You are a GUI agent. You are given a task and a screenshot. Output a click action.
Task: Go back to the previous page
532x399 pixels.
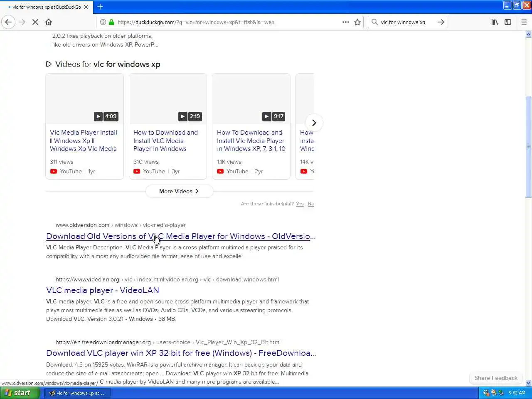point(8,22)
